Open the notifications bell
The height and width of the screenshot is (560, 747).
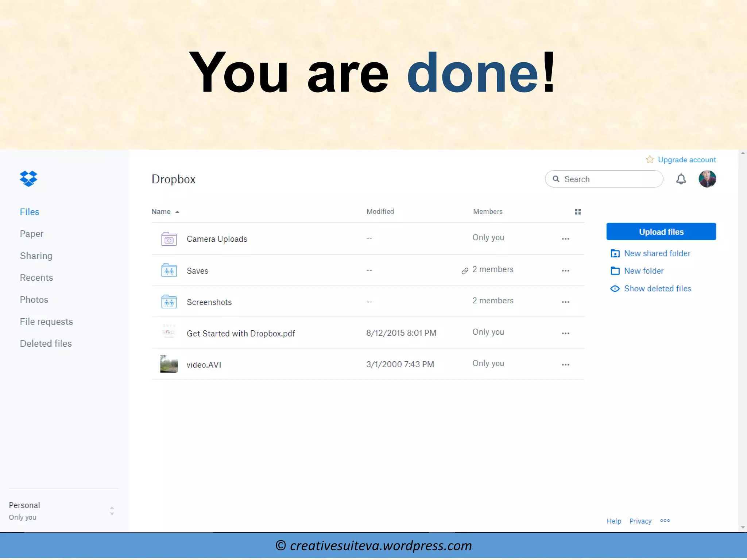[x=681, y=179]
